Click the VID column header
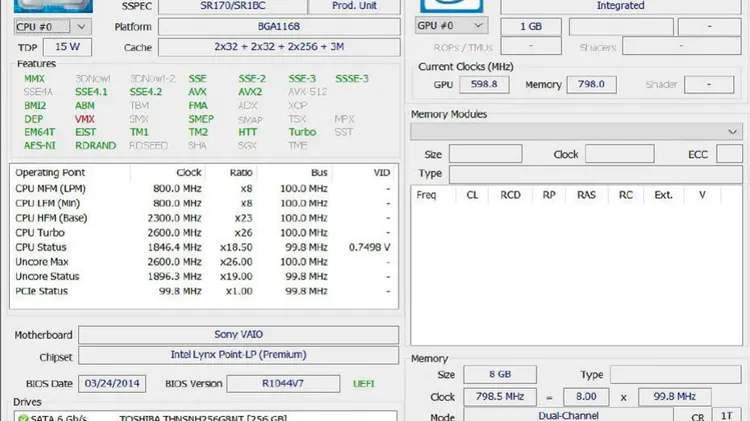 [x=382, y=173]
